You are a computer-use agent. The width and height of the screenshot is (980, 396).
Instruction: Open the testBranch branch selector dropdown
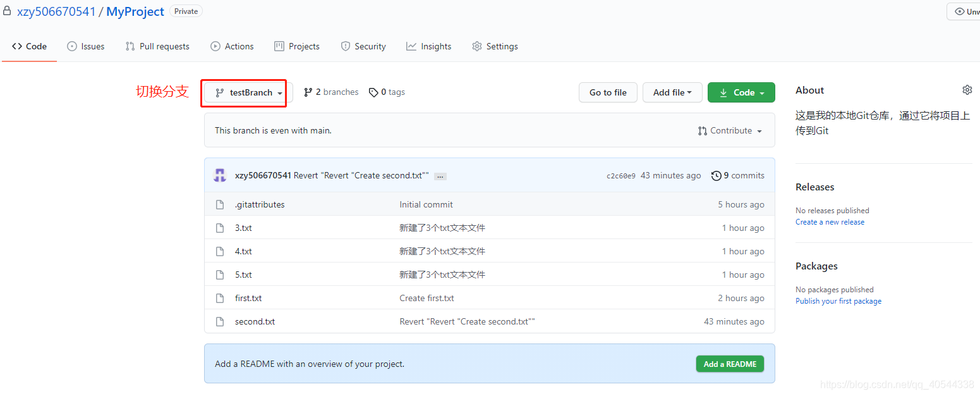pyautogui.click(x=248, y=92)
